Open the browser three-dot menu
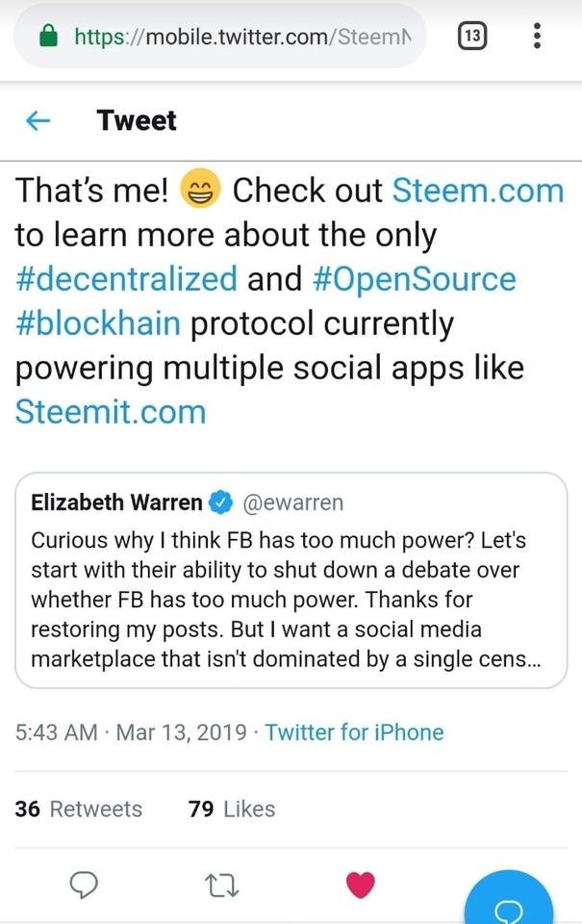The image size is (582, 924). (537, 36)
